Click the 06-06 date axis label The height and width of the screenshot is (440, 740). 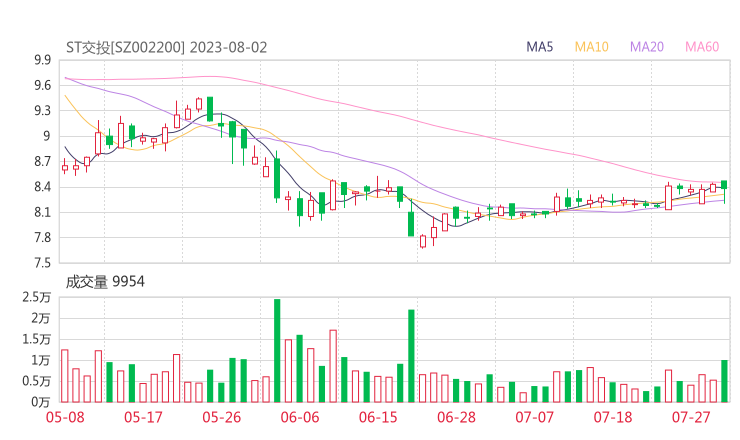[300, 417]
